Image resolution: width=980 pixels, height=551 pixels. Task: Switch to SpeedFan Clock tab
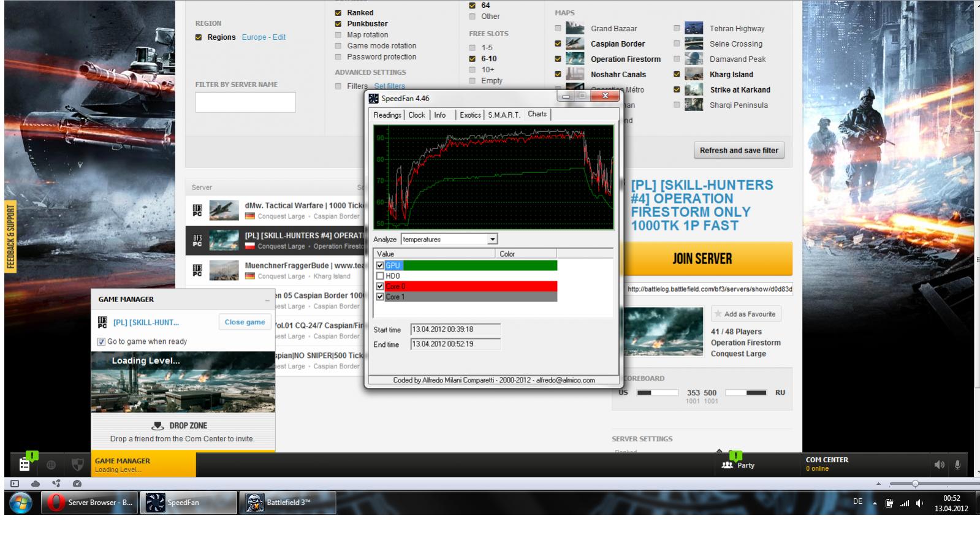pyautogui.click(x=417, y=115)
